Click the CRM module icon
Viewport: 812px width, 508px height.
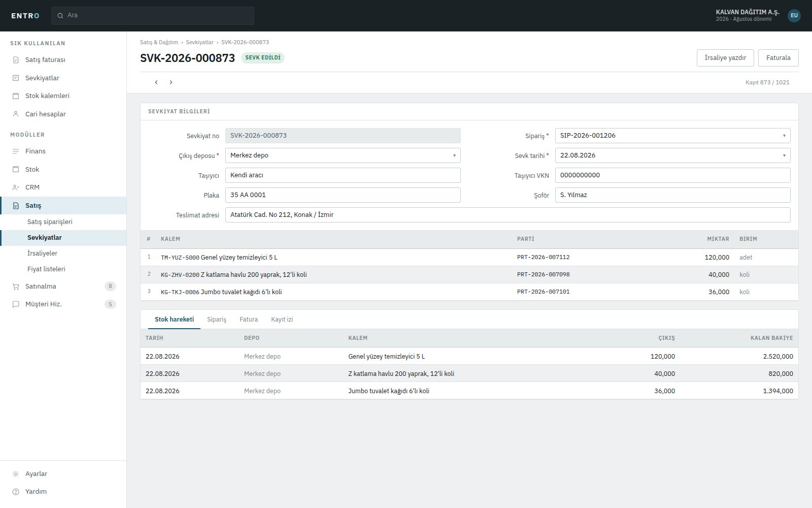[16, 187]
